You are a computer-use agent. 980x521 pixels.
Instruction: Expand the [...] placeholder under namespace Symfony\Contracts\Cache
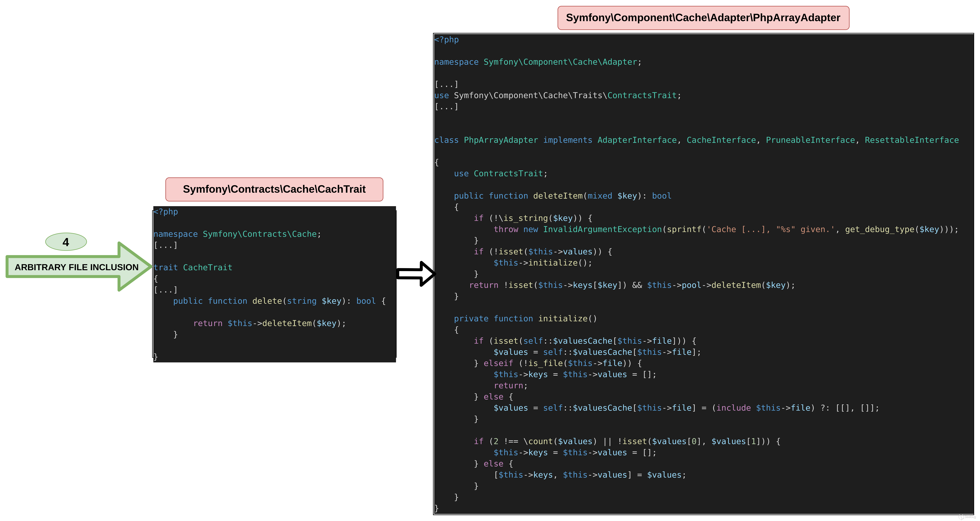[x=165, y=245]
